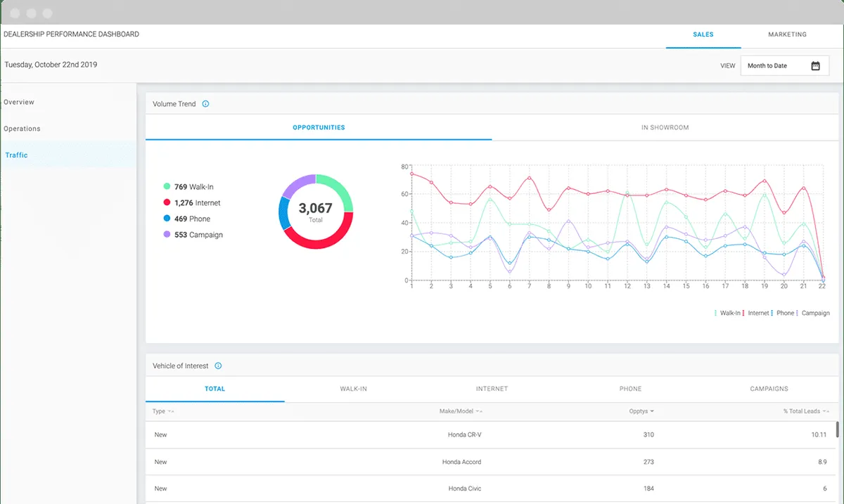Click the Vehicle of Interest info icon
The image size is (844, 504).
[218, 366]
